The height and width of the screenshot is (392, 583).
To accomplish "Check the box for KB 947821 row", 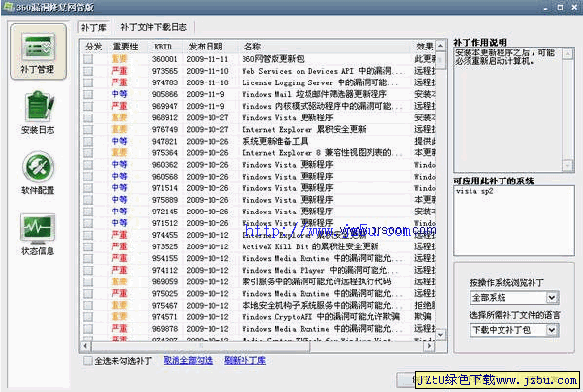I will pyautogui.click(x=88, y=141).
